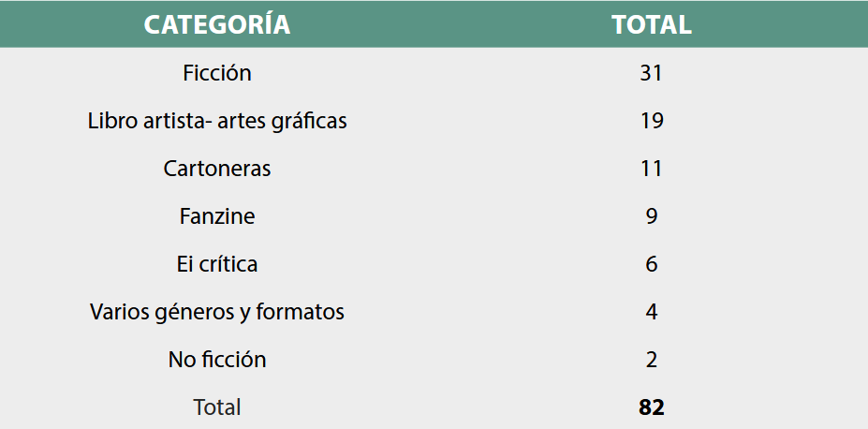Select the Fanzine category cell

click(x=217, y=216)
